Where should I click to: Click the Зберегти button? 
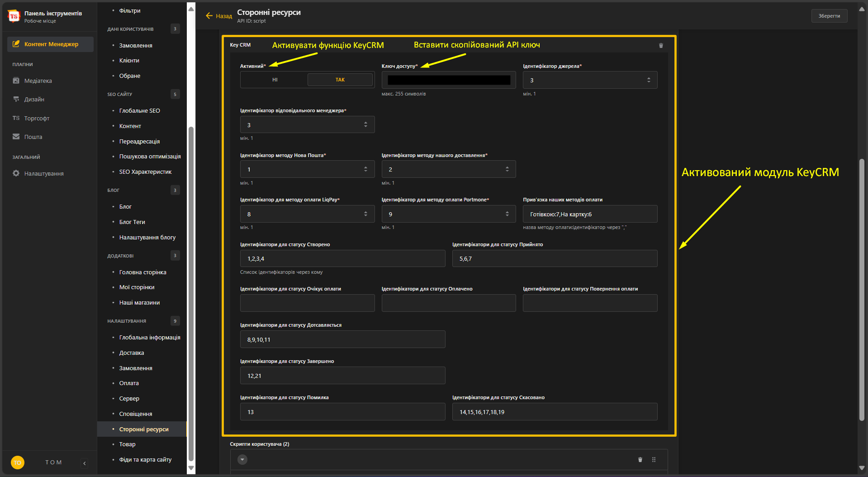coord(829,16)
